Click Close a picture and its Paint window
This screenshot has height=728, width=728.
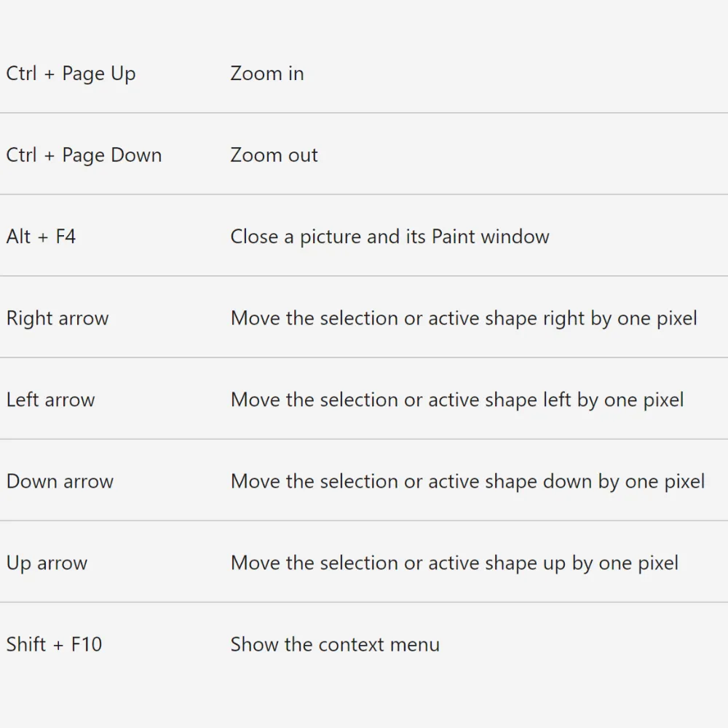tap(389, 237)
